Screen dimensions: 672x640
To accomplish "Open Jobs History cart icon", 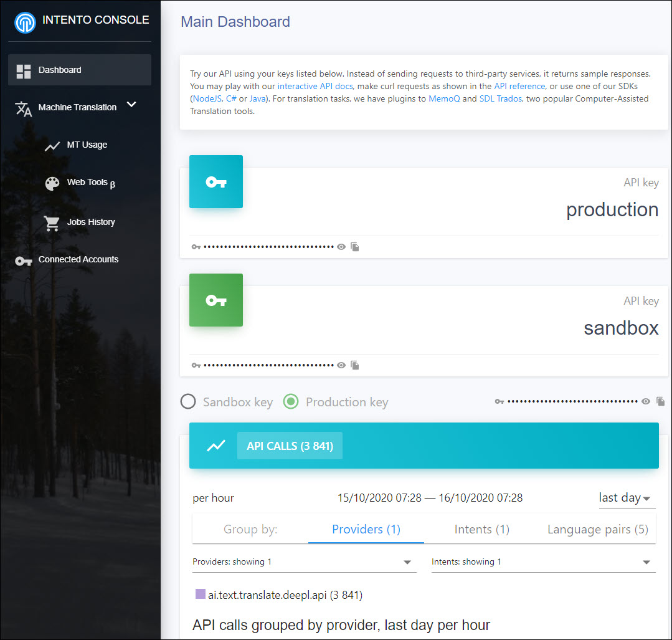I will (x=52, y=223).
